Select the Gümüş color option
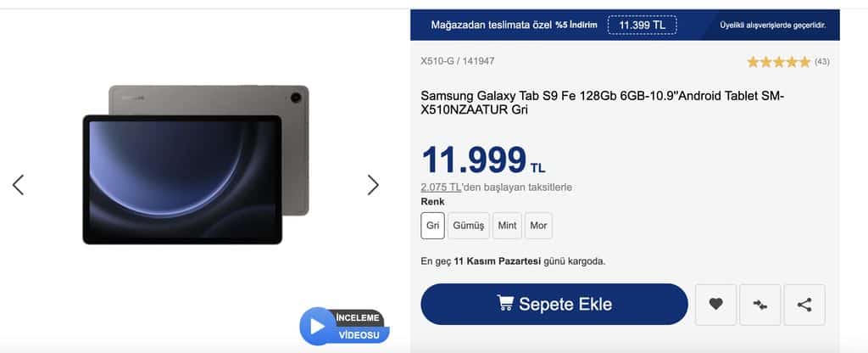This screenshot has width=868, height=353. (x=468, y=226)
